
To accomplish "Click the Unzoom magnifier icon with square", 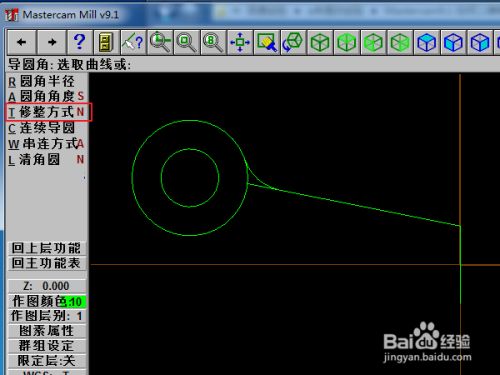I will 187,42.
